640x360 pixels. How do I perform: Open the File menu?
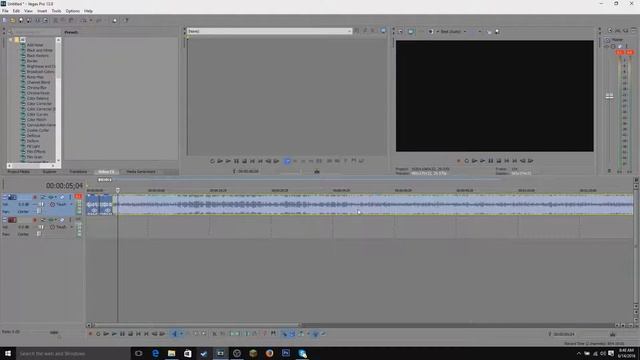coord(5,11)
